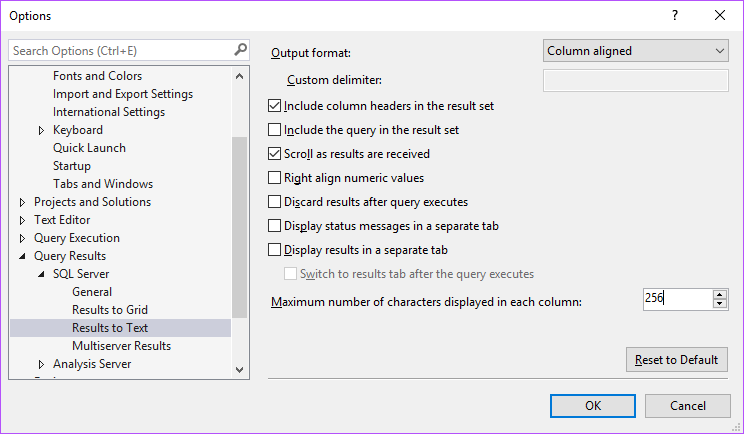Image resolution: width=744 pixels, height=434 pixels.
Task: Expand the Text Editor node
Action: (23, 220)
